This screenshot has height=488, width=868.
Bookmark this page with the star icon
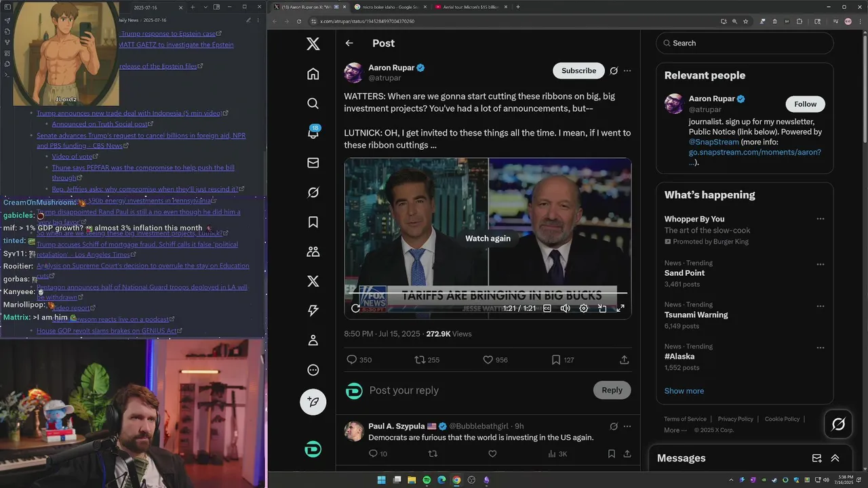(x=745, y=21)
